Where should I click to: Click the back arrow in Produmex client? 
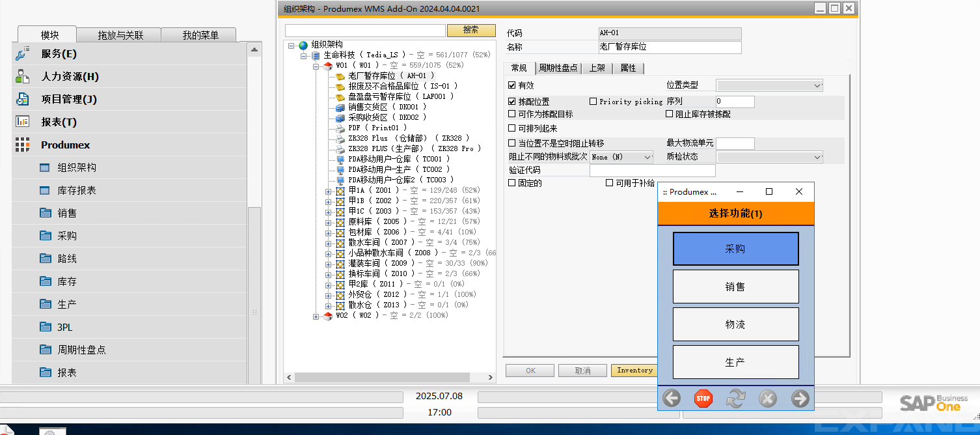(x=672, y=399)
